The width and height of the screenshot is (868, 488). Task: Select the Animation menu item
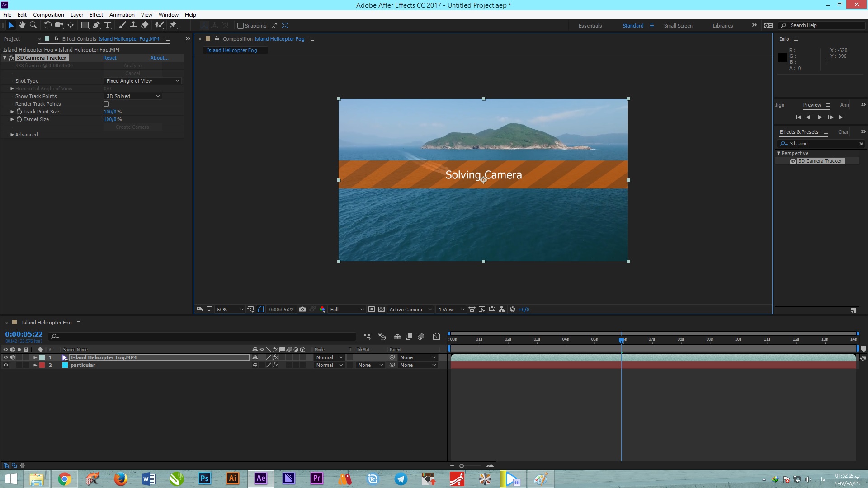122,14
